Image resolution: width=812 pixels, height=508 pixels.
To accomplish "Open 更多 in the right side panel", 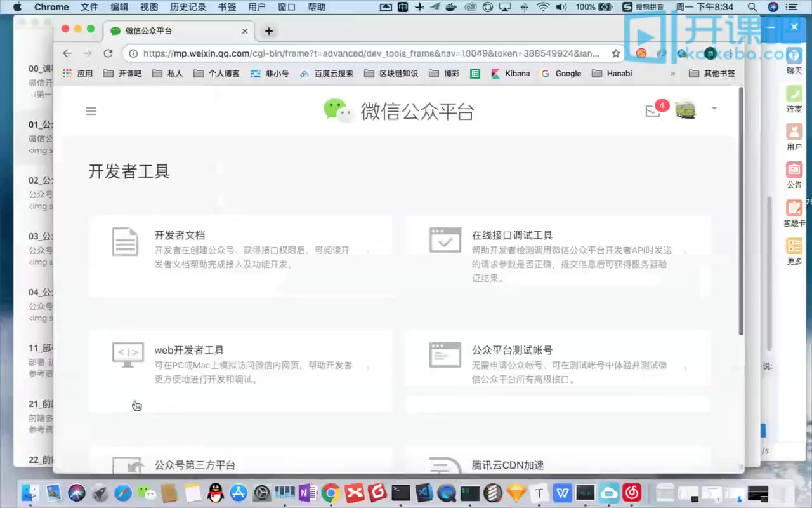I will tap(794, 251).
